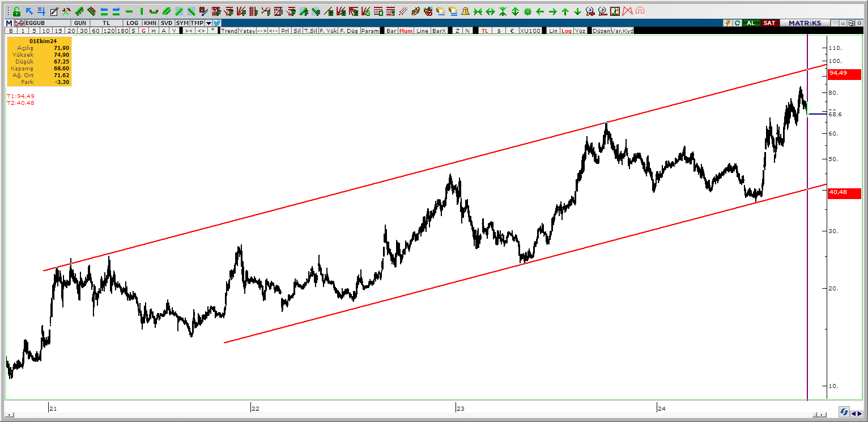Click the green right arrow icon
This screenshot has height=422, width=868.
[x=552, y=11]
